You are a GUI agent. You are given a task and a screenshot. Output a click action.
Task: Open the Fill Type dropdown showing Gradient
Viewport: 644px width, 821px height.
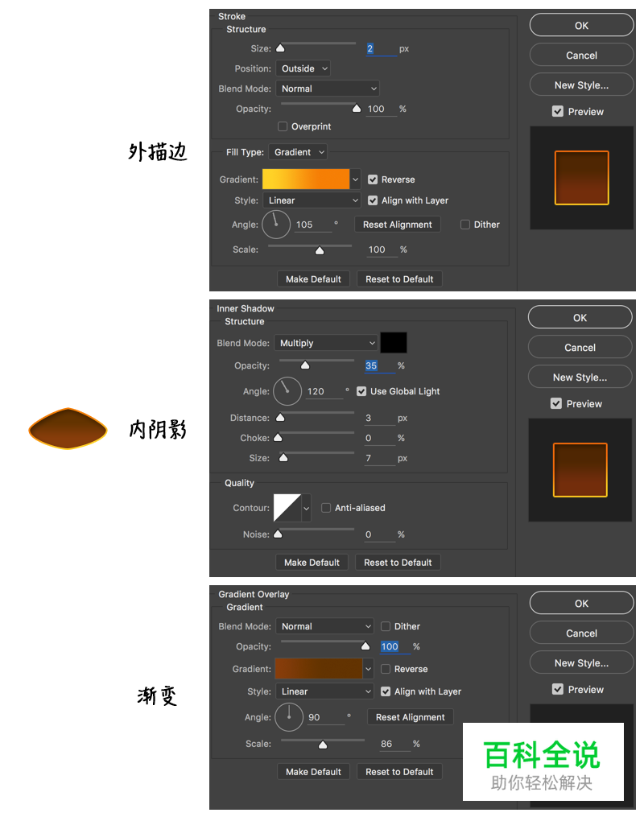(x=298, y=151)
